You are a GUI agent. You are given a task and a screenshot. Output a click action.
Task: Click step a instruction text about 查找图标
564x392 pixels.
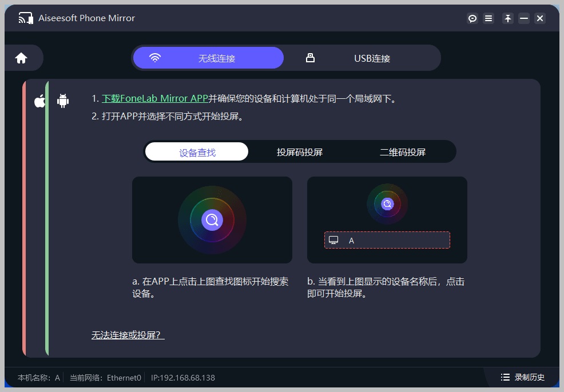[210, 287]
